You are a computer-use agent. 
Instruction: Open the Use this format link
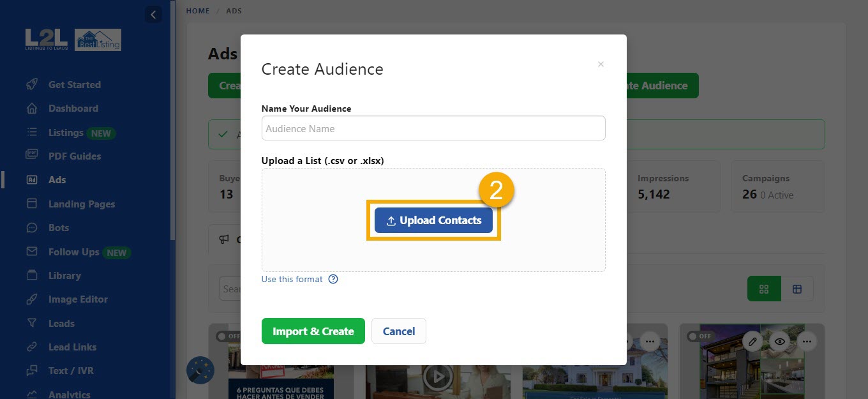[290, 279]
